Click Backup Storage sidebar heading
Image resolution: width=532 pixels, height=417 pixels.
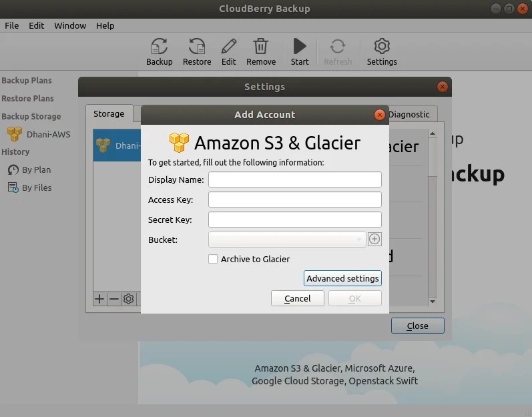click(31, 116)
